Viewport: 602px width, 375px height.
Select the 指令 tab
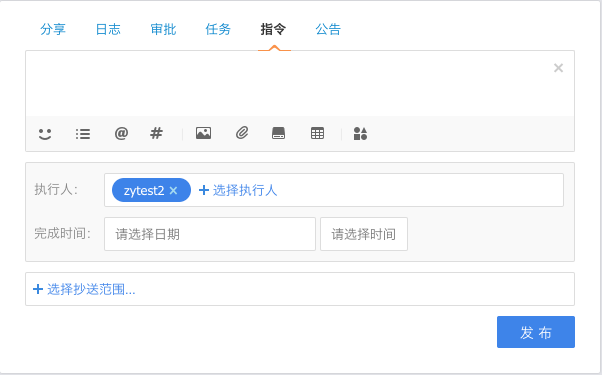(273, 29)
